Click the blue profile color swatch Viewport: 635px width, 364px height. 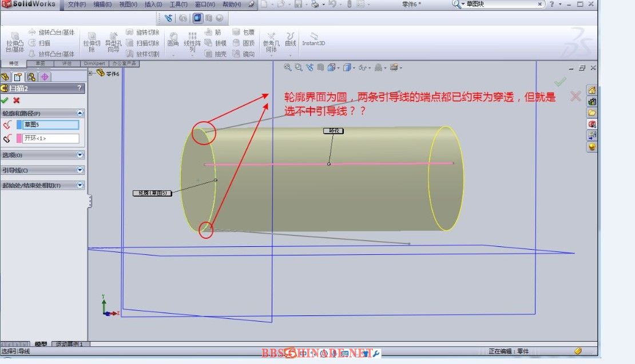[19, 125]
